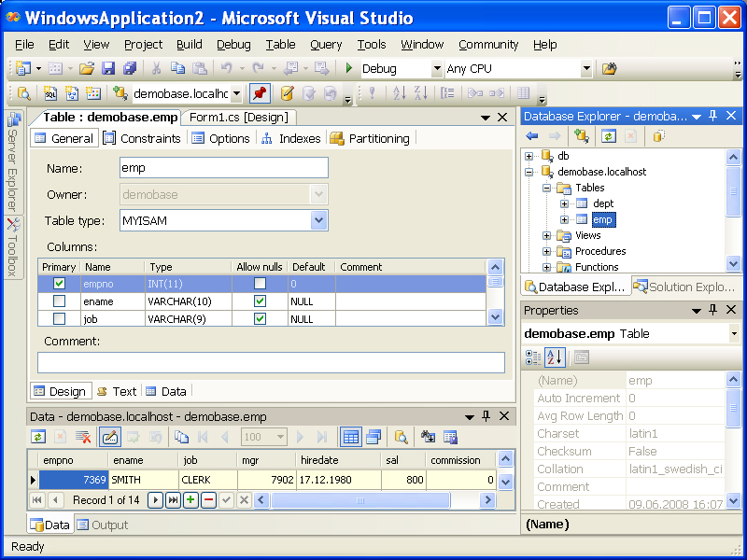Click the Refresh icon in Database Explorer toolbar
747x560 pixels.
click(609, 136)
